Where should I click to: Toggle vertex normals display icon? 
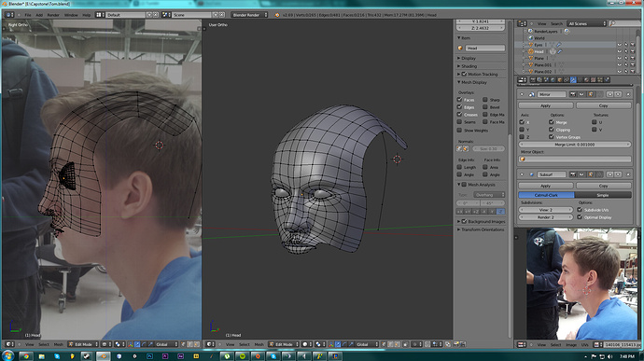460,148
